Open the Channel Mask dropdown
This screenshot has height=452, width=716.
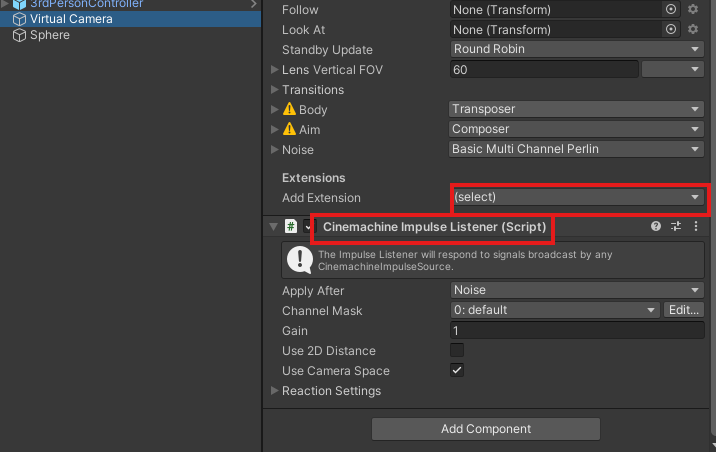pyautogui.click(x=555, y=310)
